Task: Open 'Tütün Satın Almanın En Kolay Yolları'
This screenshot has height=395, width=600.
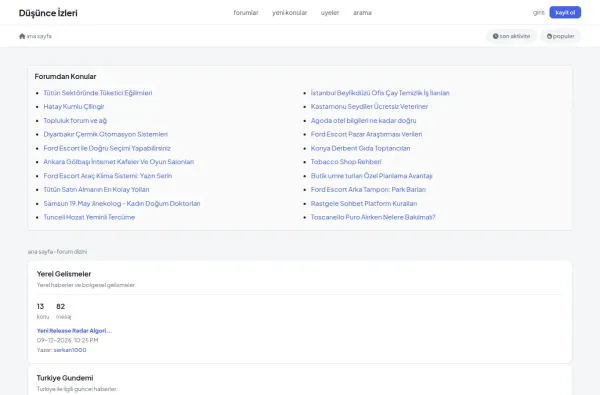Action: pyautogui.click(x=96, y=189)
